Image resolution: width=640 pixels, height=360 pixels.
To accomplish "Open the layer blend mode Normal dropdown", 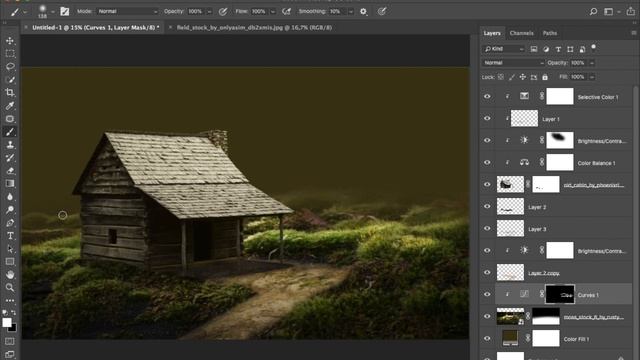I will click(x=513, y=63).
